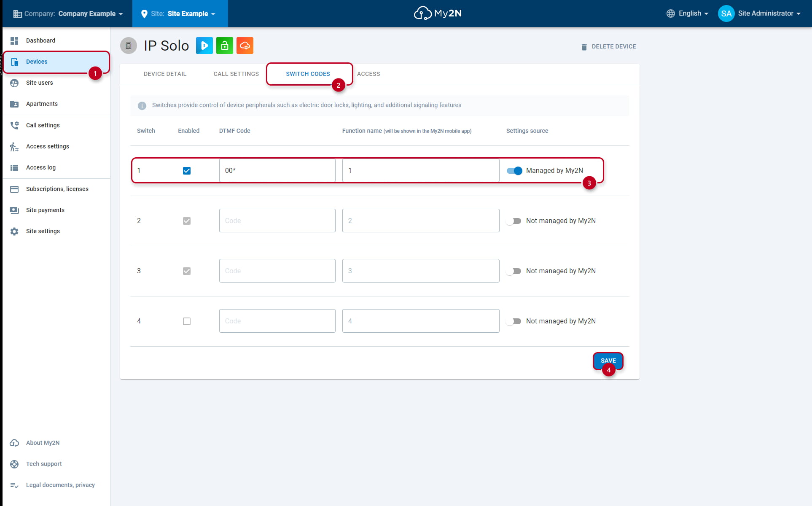
Task: Click the info icon in switches notice
Action: pyautogui.click(x=142, y=105)
